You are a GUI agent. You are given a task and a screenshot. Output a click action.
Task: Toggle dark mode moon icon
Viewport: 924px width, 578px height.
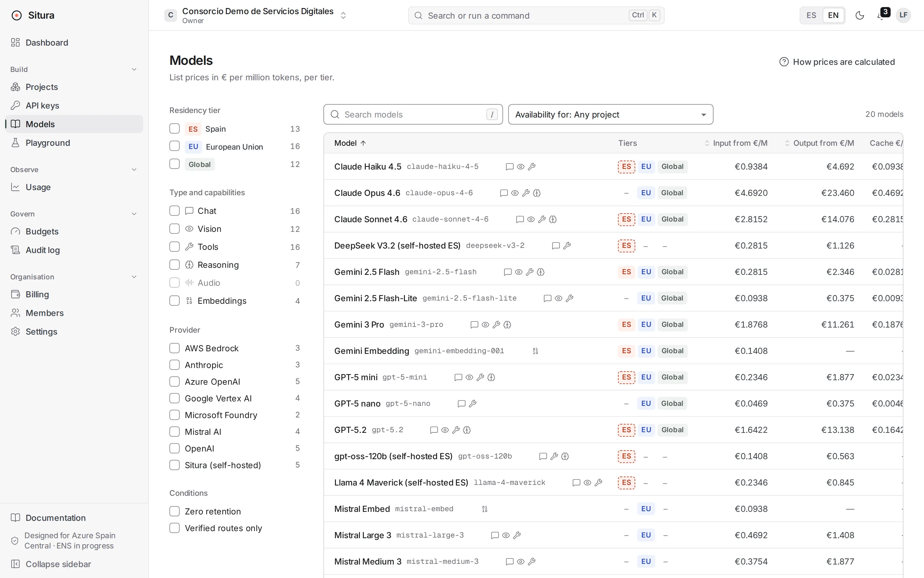[x=860, y=15]
